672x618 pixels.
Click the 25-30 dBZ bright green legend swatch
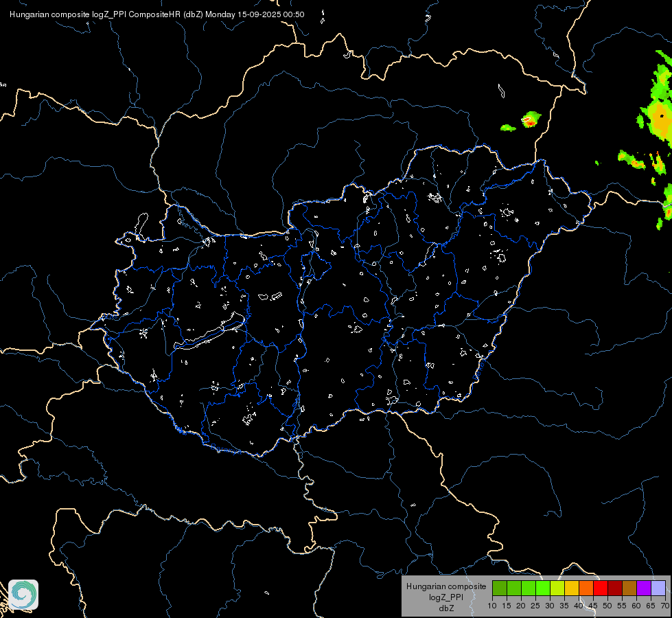tap(542, 588)
